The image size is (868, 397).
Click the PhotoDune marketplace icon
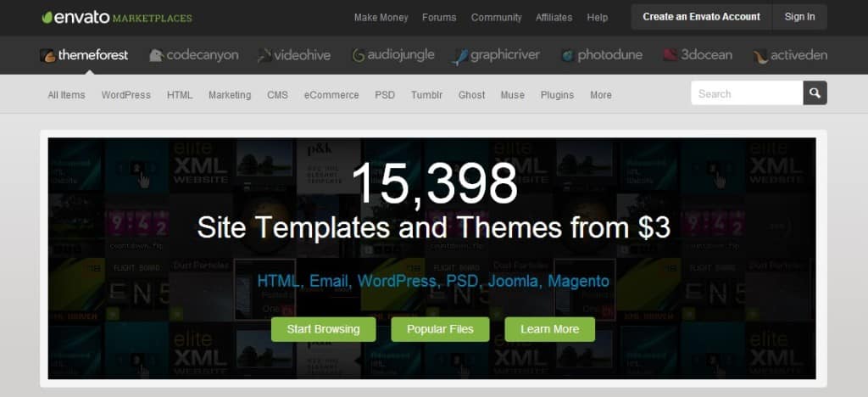point(567,55)
